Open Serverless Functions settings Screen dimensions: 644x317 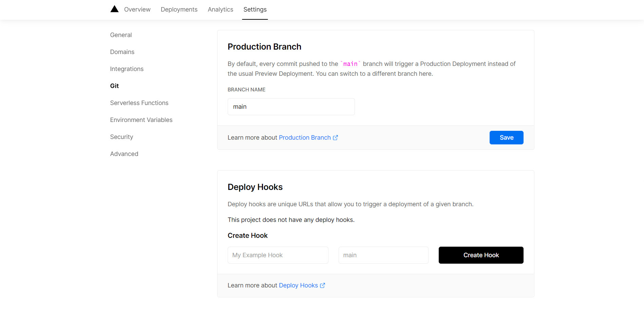(139, 103)
